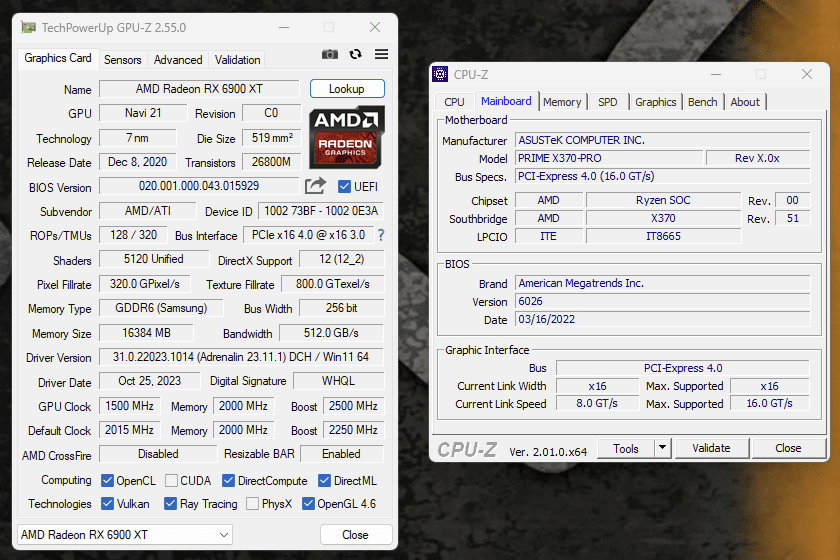Click the Current Link Width x16 value
The height and width of the screenshot is (560, 840).
[x=597, y=386]
